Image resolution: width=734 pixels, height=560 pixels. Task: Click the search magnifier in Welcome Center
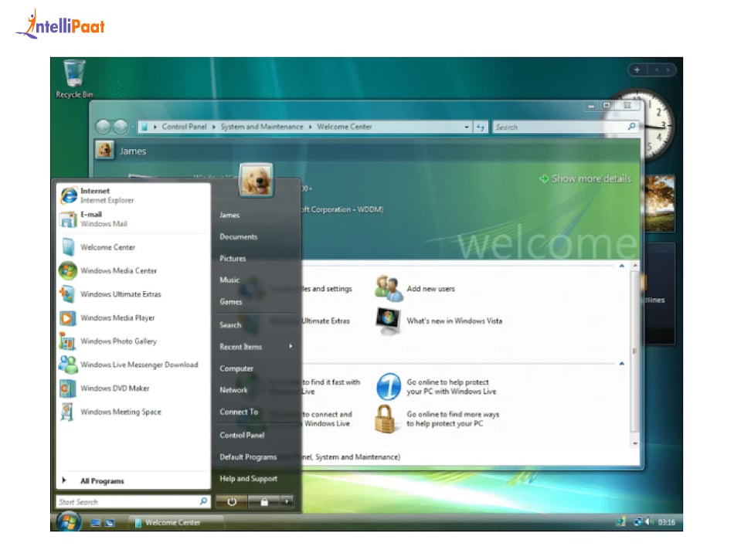click(x=631, y=127)
